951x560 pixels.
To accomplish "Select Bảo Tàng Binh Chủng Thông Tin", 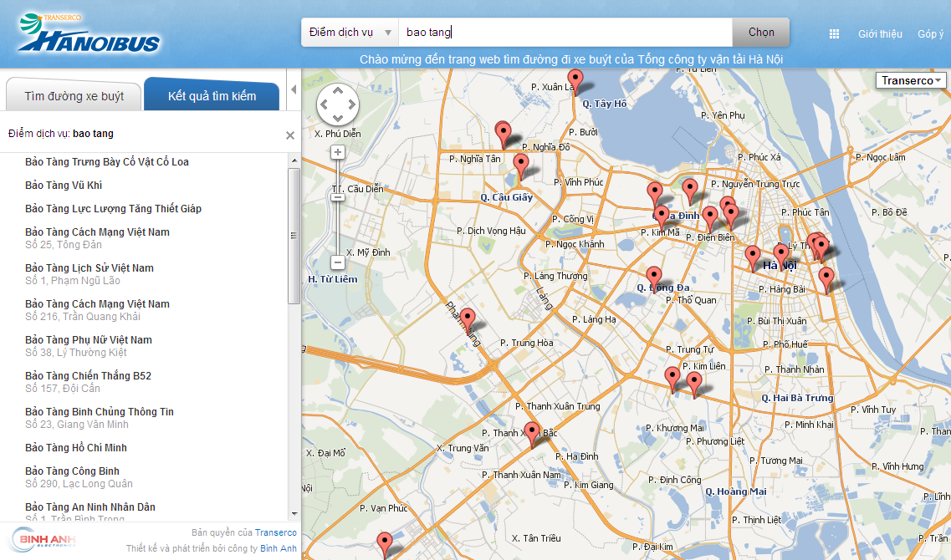I will click(100, 418).
